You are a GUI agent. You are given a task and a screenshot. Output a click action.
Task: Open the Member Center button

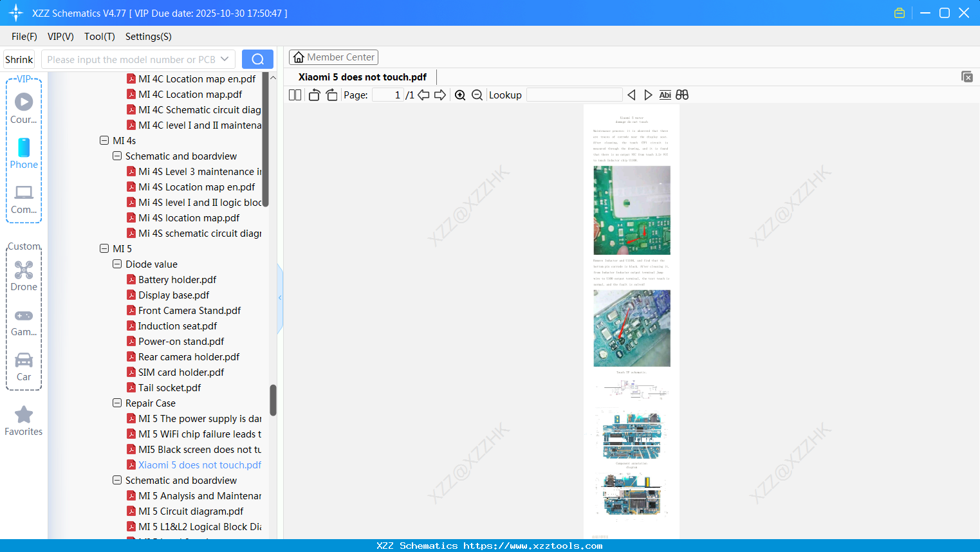(333, 57)
